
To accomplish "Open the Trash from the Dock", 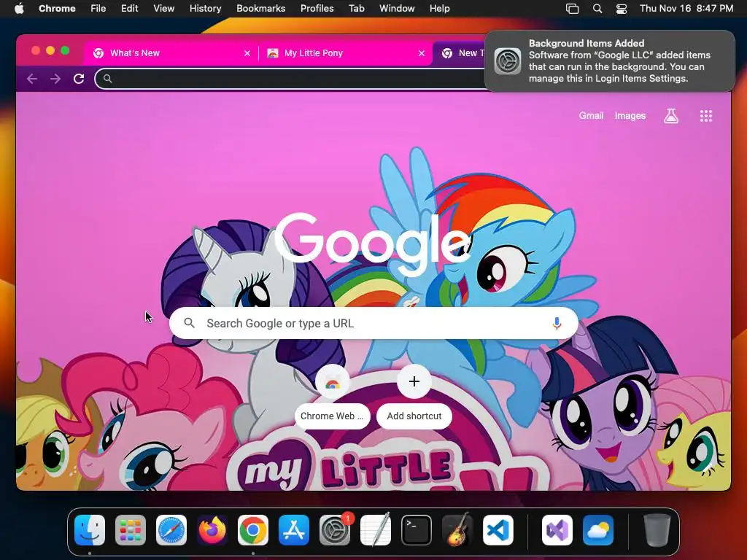I will 657,530.
